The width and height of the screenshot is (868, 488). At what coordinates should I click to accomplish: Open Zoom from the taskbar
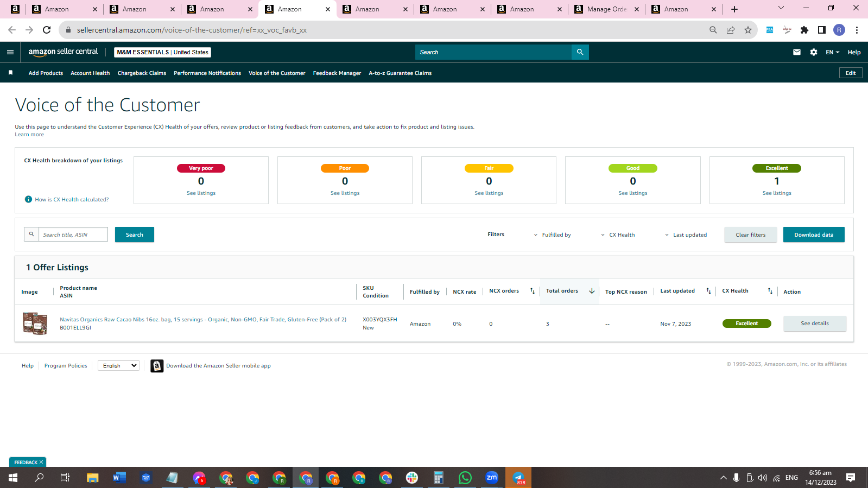[492, 478]
